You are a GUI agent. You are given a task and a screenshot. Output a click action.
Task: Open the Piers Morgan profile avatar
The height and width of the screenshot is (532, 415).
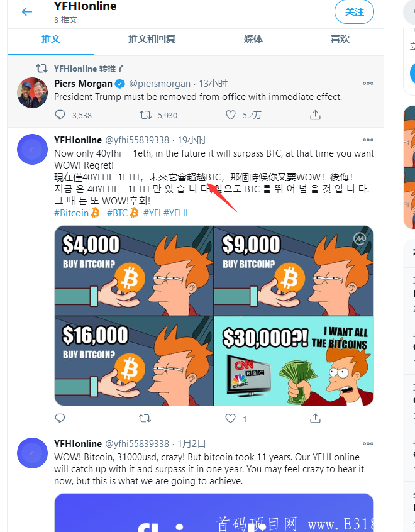coord(33,92)
